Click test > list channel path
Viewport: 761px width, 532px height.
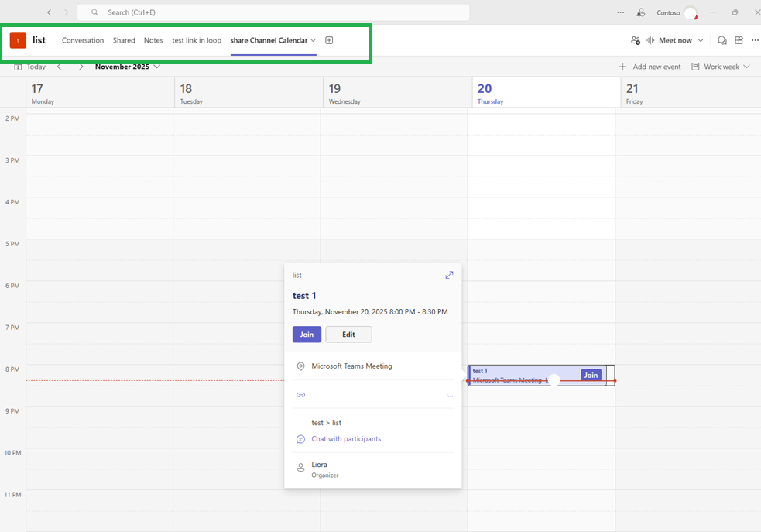(327, 423)
